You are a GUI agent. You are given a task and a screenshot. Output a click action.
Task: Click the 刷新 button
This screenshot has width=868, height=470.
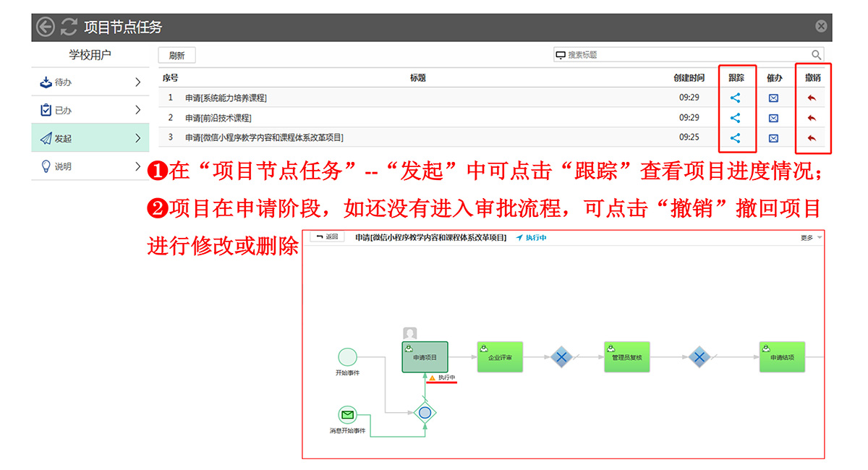[176, 56]
